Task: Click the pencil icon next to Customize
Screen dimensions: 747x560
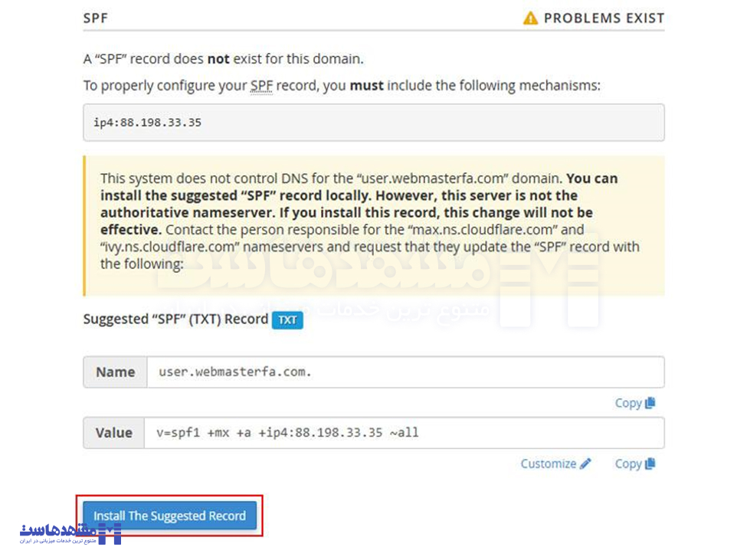Action: pos(585,463)
